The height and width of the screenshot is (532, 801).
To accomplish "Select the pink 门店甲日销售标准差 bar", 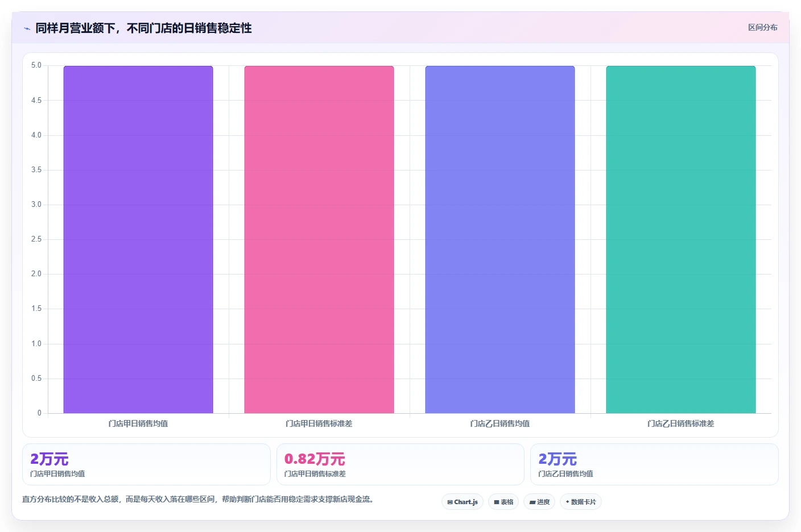I will 319,239.
